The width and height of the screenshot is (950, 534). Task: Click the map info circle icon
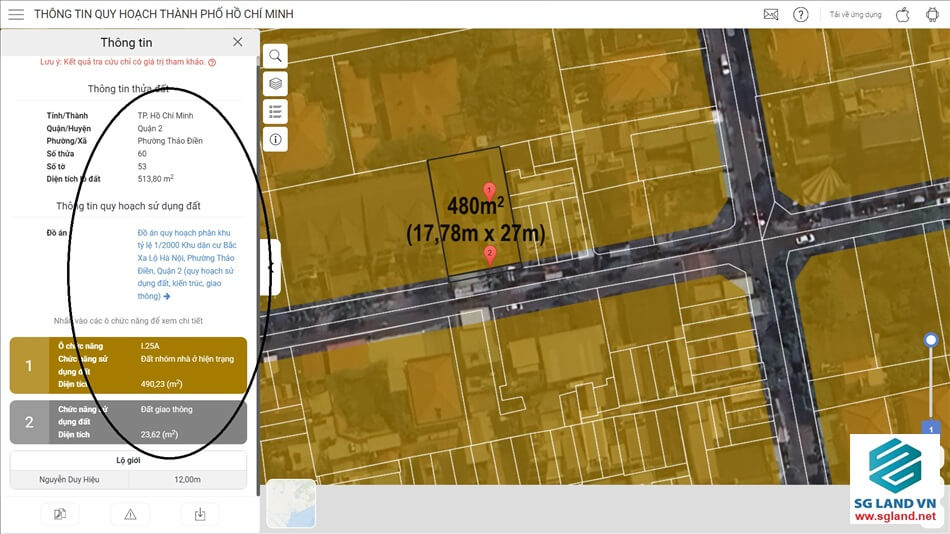tap(275, 139)
